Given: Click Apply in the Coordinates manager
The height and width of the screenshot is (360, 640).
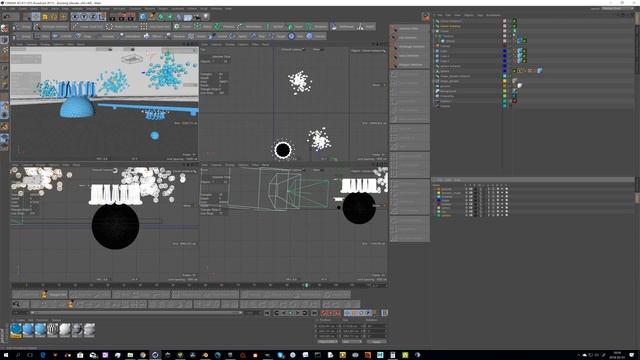Looking at the screenshot, I should pyautogui.click(x=377, y=341).
